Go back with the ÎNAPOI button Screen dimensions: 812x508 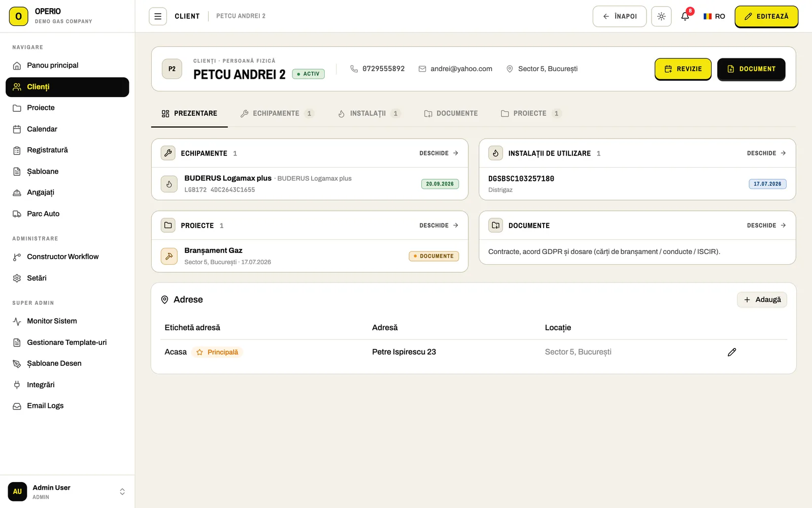pos(620,16)
